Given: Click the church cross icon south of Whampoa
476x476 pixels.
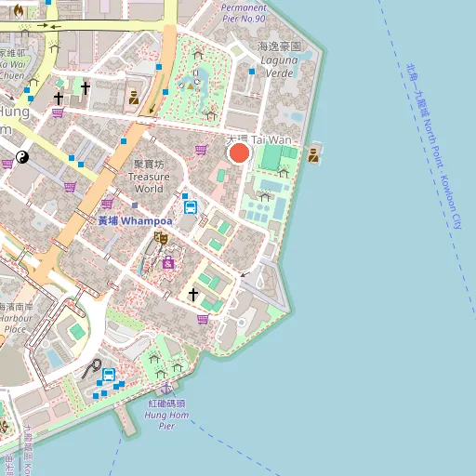Looking at the screenshot, I should 193,295.
